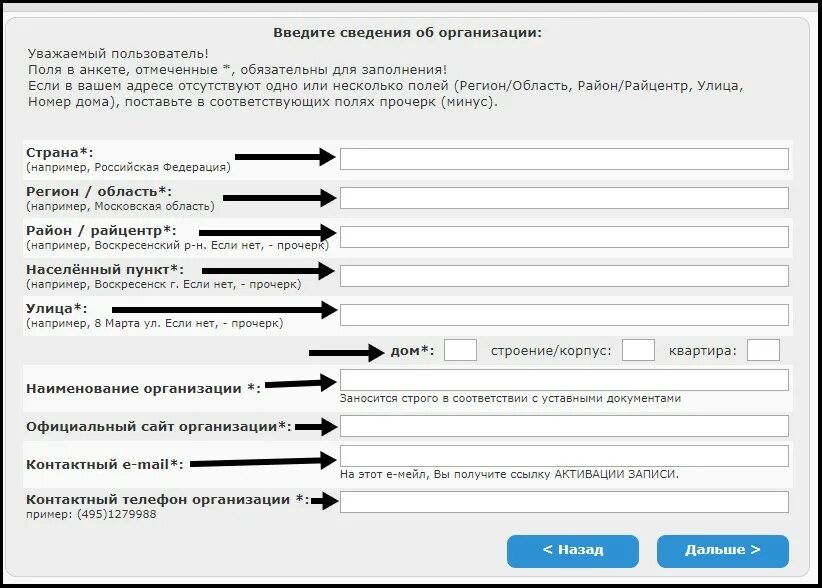
Task: Focus the Регион / область text field
Action: click(x=564, y=198)
